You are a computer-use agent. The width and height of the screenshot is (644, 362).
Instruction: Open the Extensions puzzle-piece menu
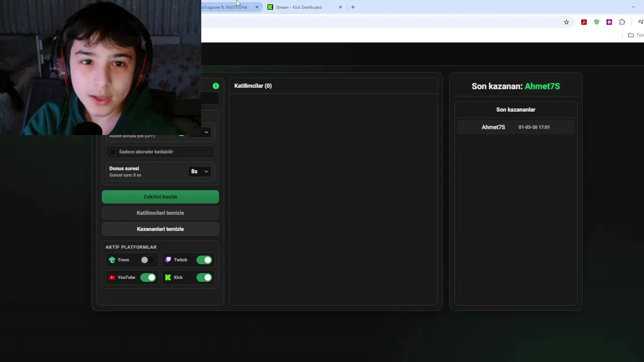(x=622, y=22)
